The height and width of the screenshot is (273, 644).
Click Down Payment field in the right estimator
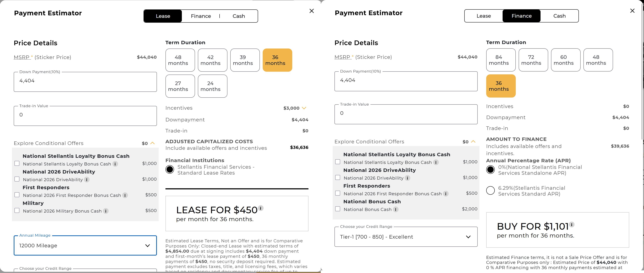pos(406,81)
